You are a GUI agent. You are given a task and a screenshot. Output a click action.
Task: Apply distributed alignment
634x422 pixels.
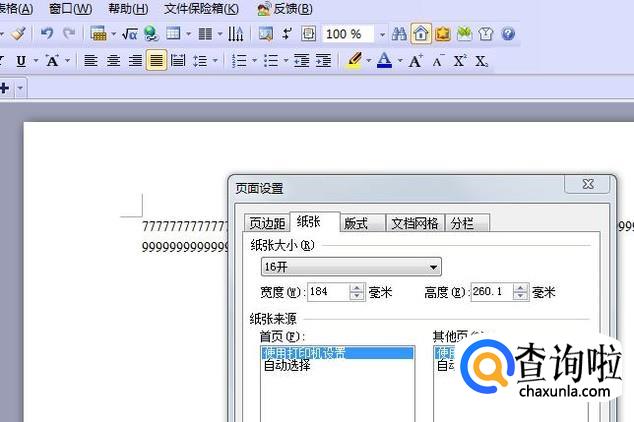pyautogui.click(x=178, y=61)
